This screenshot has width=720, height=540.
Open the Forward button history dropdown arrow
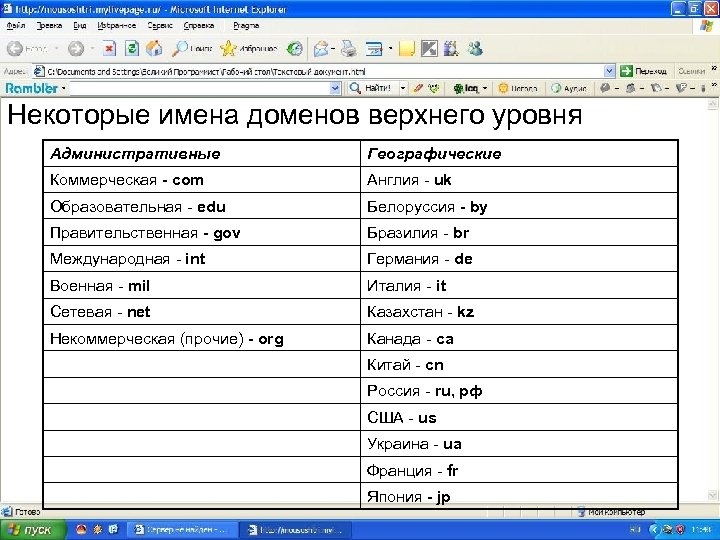coord(92,48)
